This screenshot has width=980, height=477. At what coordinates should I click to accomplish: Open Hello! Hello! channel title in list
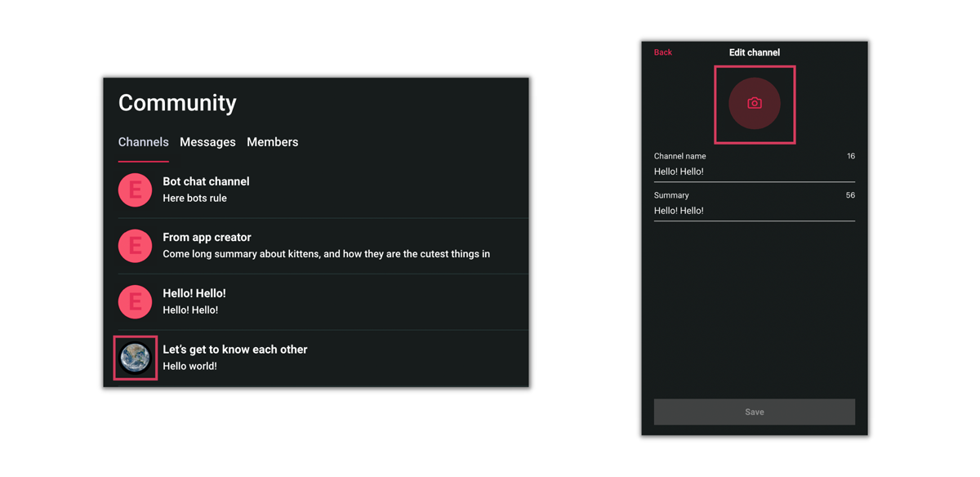click(194, 293)
